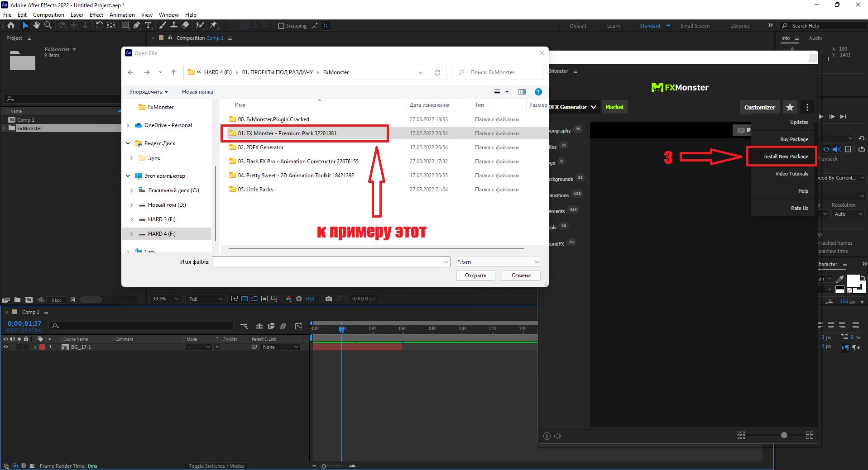The image size is (868, 470).
Task: Open the Упорядочить dropdown
Action: (x=149, y=92)
